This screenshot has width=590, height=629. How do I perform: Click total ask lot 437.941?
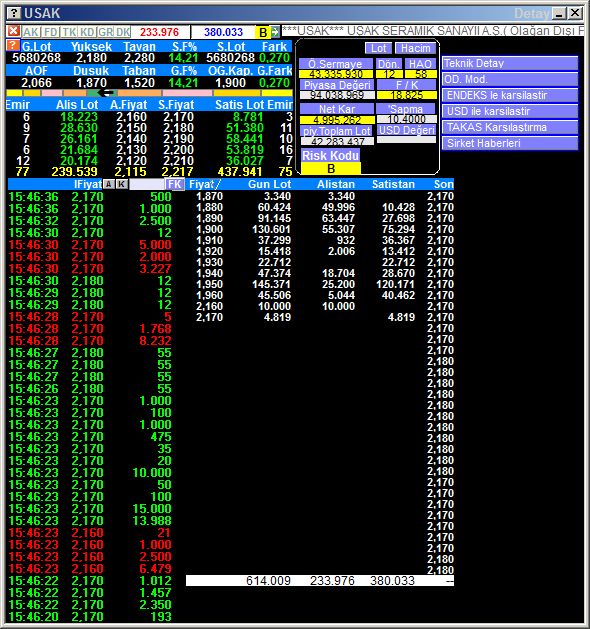[240, 172]
